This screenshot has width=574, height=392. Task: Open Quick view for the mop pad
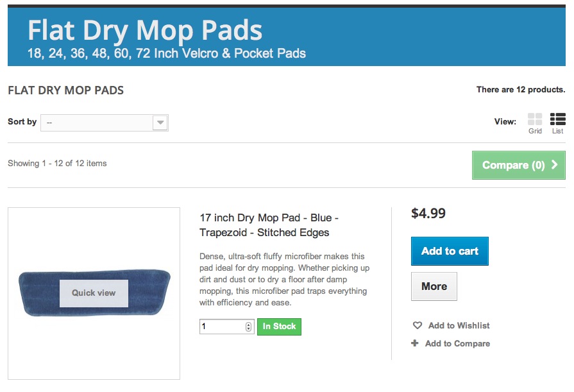click(x=94, y=293)
